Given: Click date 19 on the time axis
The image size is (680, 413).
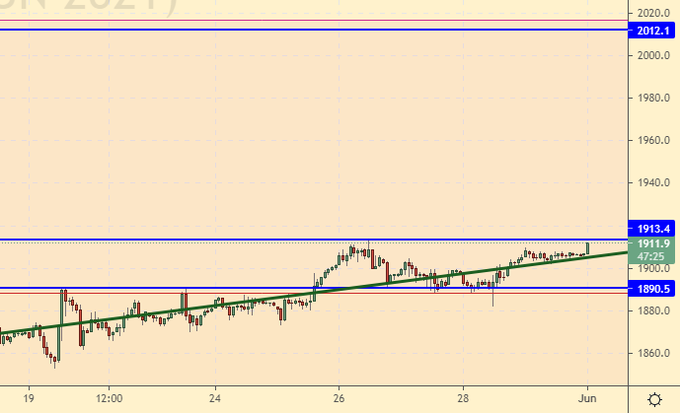Looking at the screenshot, I should [x=29, y=398].
